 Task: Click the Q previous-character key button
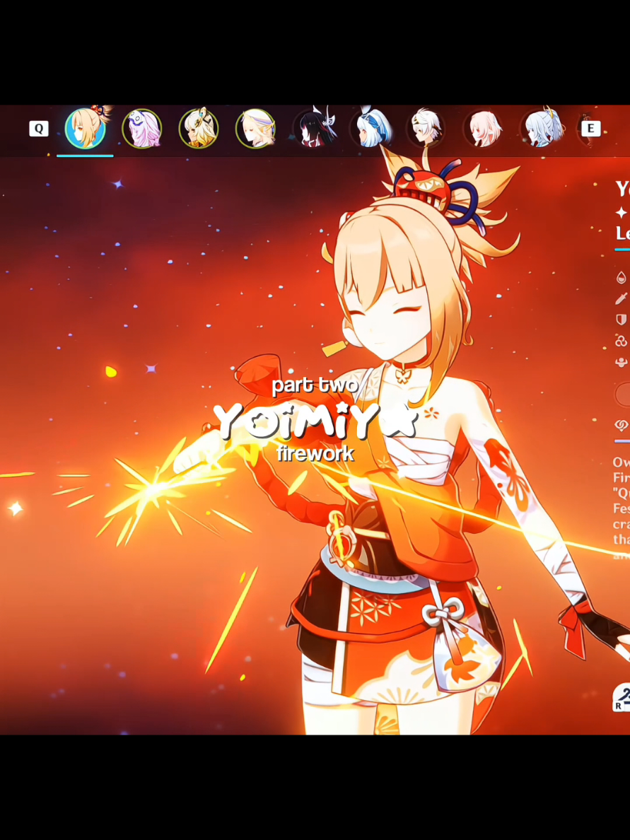click(39, 129)
